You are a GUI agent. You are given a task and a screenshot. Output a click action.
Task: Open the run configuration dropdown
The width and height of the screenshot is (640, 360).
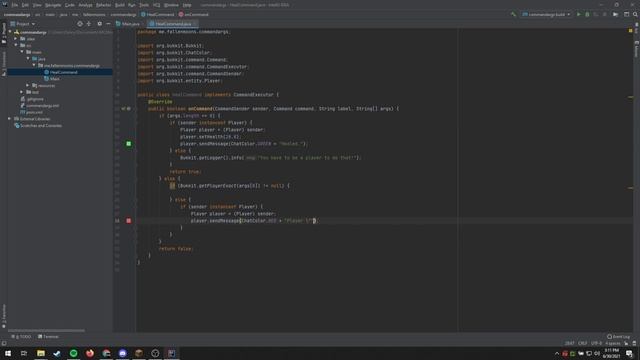click(x=546, y=14)
